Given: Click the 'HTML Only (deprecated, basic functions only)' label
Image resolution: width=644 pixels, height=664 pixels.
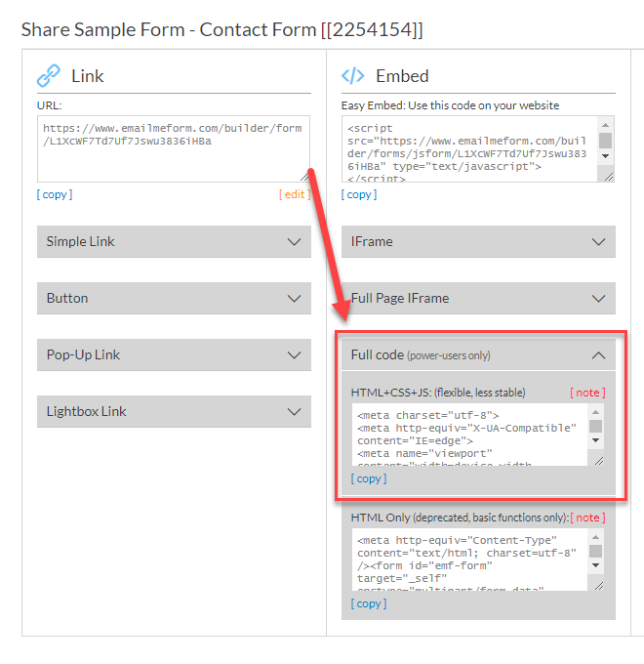Looking at the screenshot, I should click(x=460, y=518).
